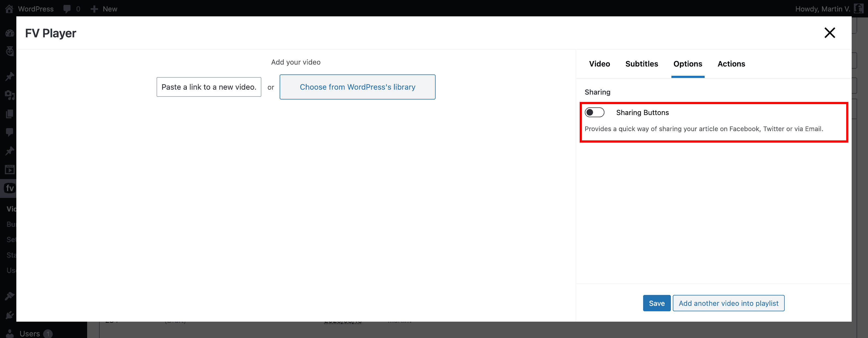
Task: Click the Comments speech bubble sidebar icon
Action: 10,132
